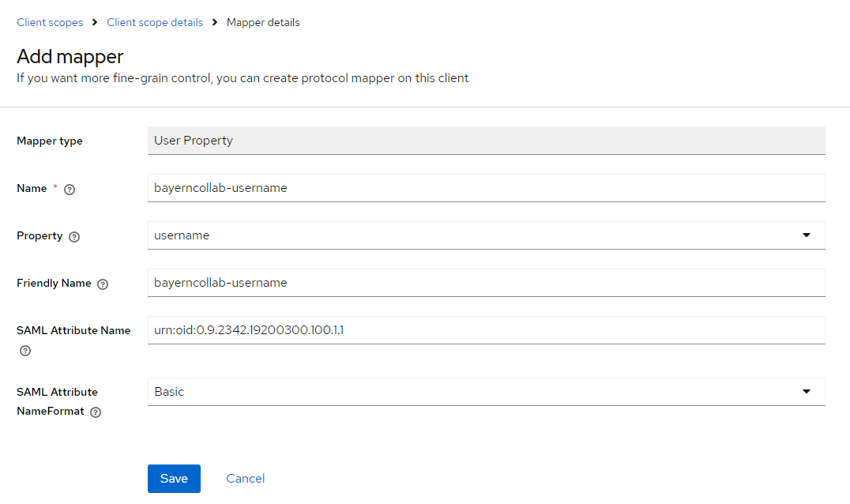Save the mapper
The height and width of the screenshot is (504, 850).
(174, 479)
